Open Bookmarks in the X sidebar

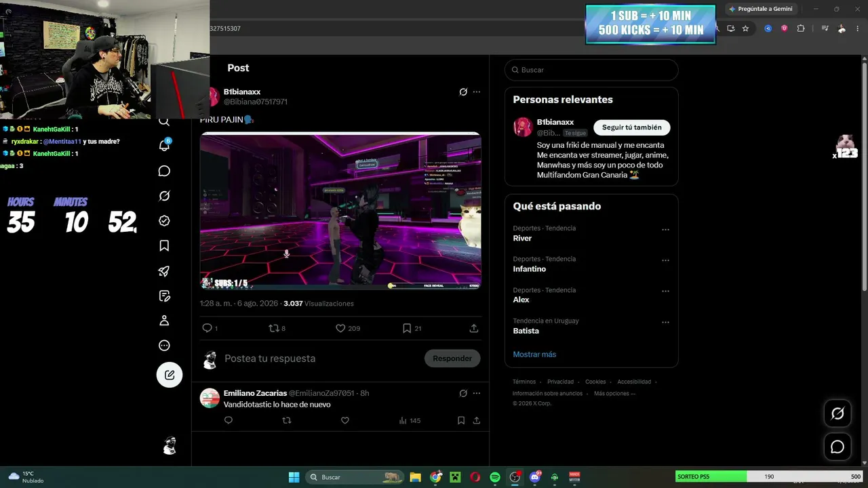coord(164,245)
